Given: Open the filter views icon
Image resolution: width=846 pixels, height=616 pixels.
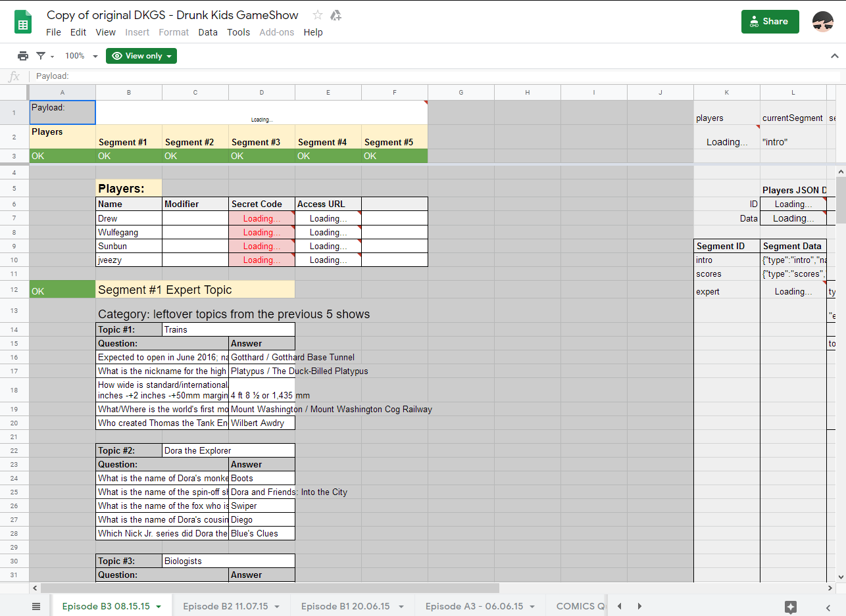Looking at the screenshot, I should [x=41, y=56].
